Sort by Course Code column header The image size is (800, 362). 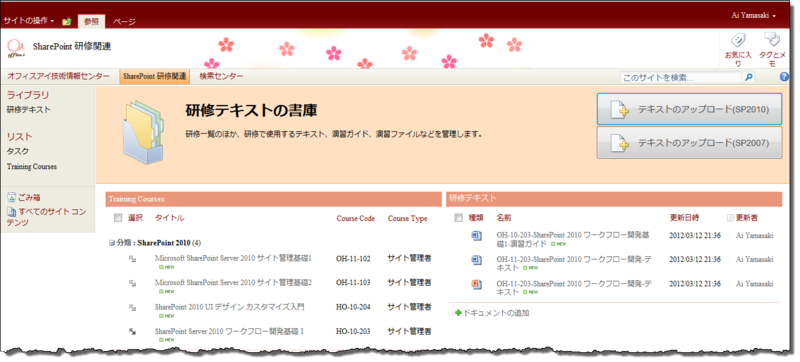[x=356, y=218]
